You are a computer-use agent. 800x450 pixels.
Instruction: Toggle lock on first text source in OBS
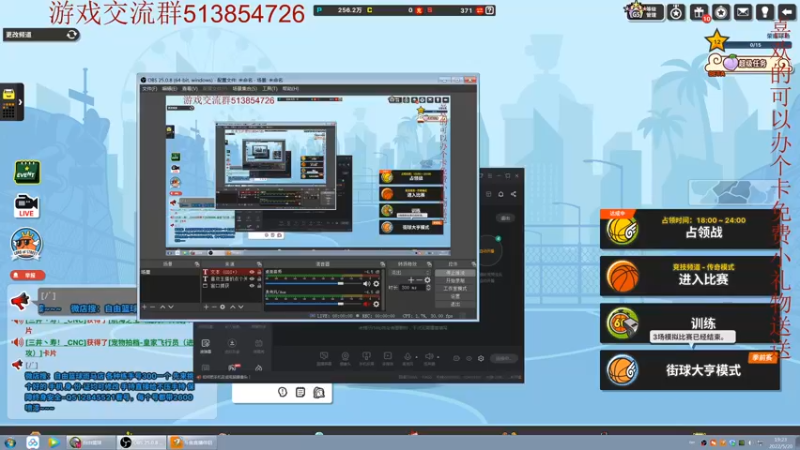pyautogui.click(x=259, y=272)
